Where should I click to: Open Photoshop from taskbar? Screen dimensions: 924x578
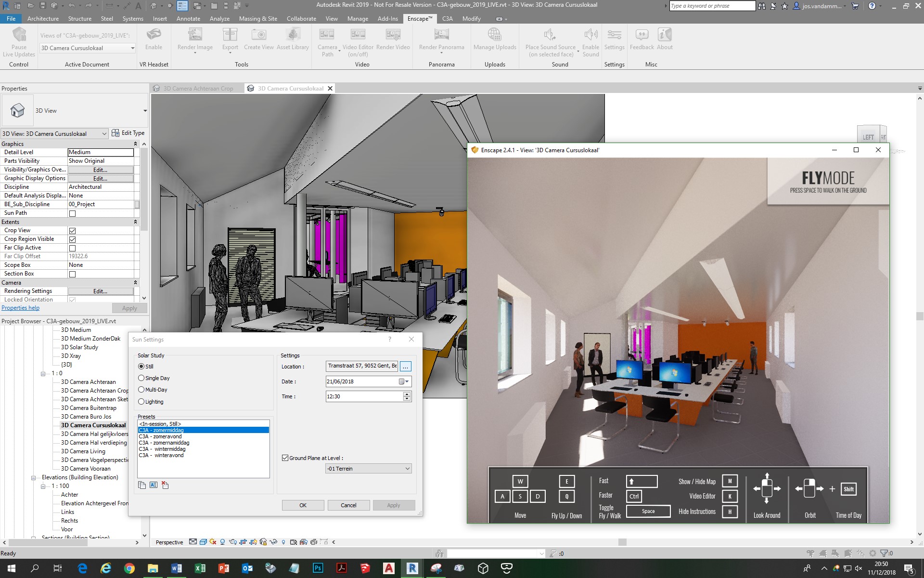click(x=318, y=568)
